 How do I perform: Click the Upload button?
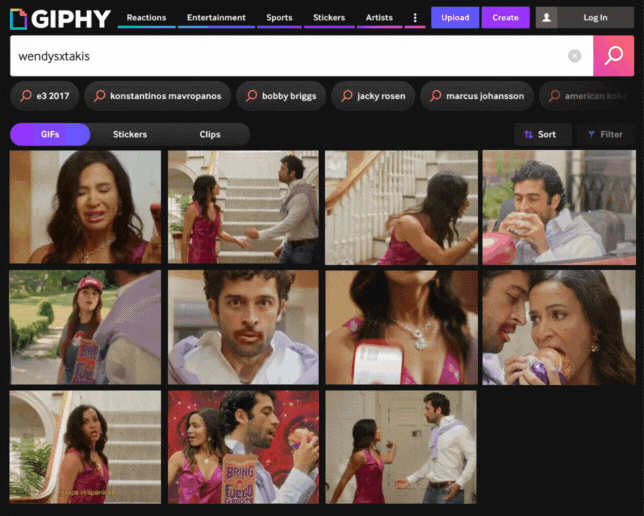pyautogui.click(x=455, y=18)
